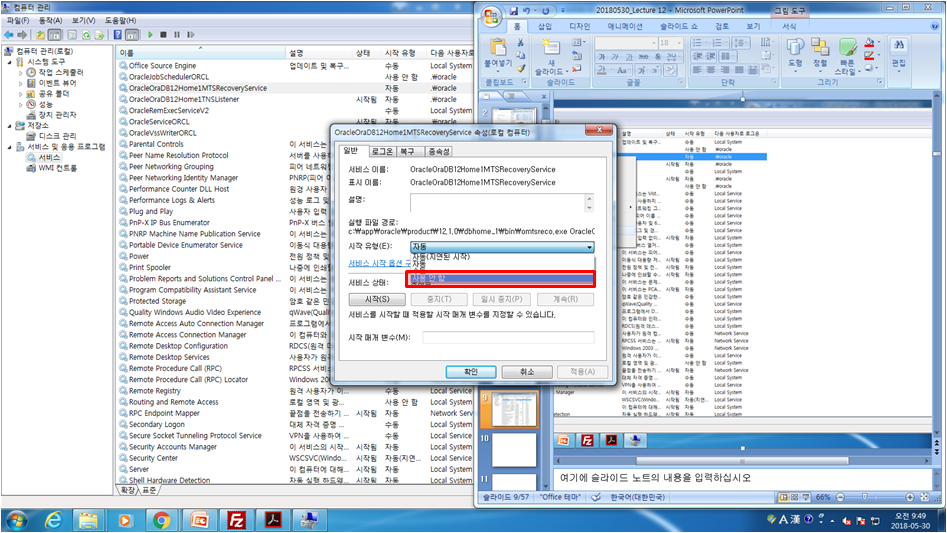Click the delete slide icon with red X

coord(577,69)
